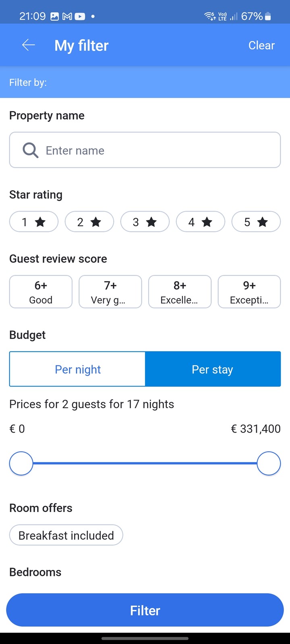Choose the 9+ Exceptional review score
The image size is (290, 644).
pyautogui.click(x=249, y=292)
